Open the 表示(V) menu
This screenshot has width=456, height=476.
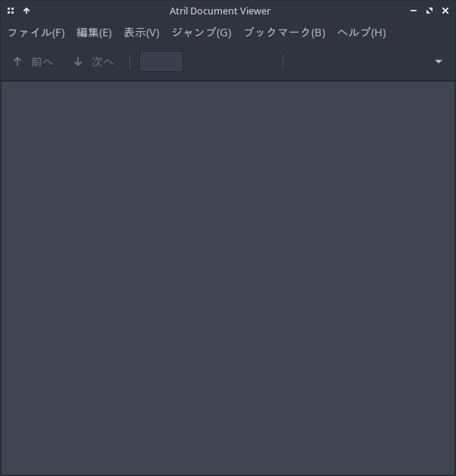click(x=142, y=33)
